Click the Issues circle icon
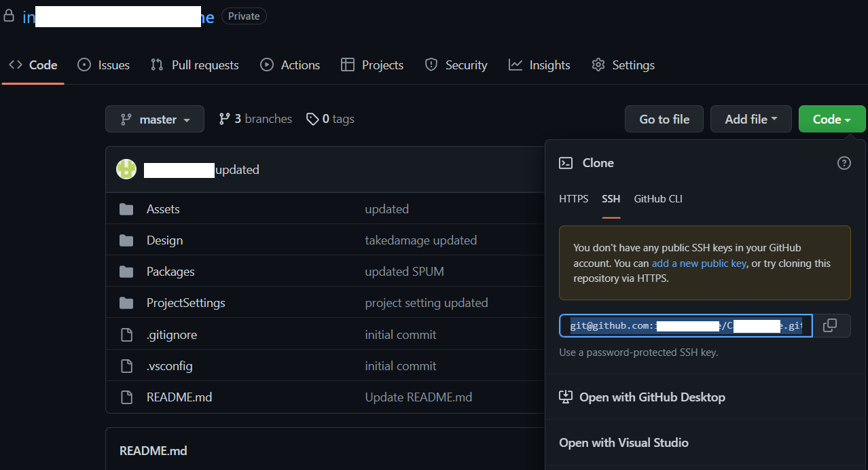 click(x=84, y=65)
